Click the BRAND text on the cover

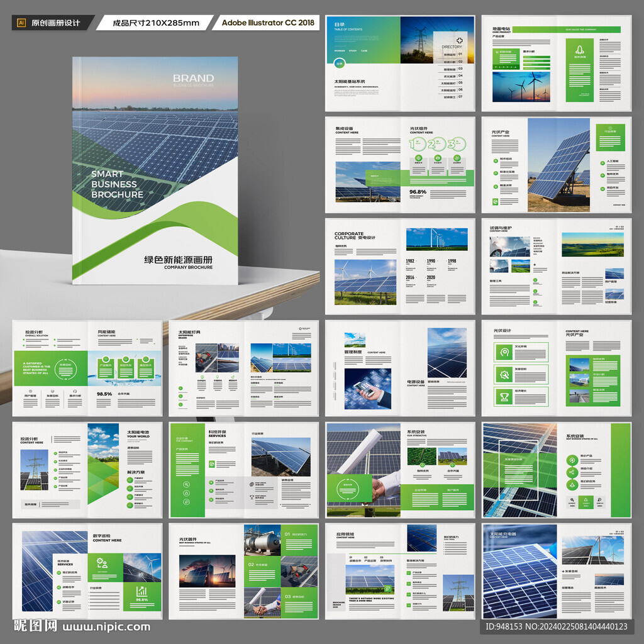(194, 78)
